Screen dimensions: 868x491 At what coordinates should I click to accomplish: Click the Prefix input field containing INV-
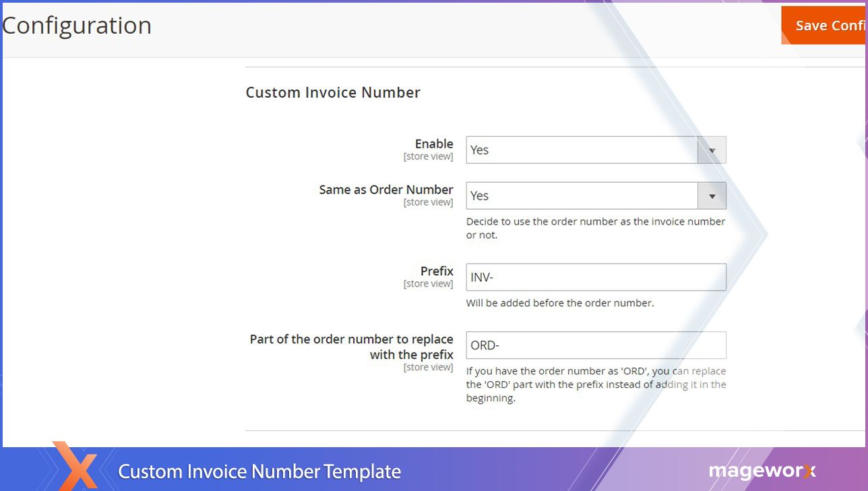click(596, 277)
